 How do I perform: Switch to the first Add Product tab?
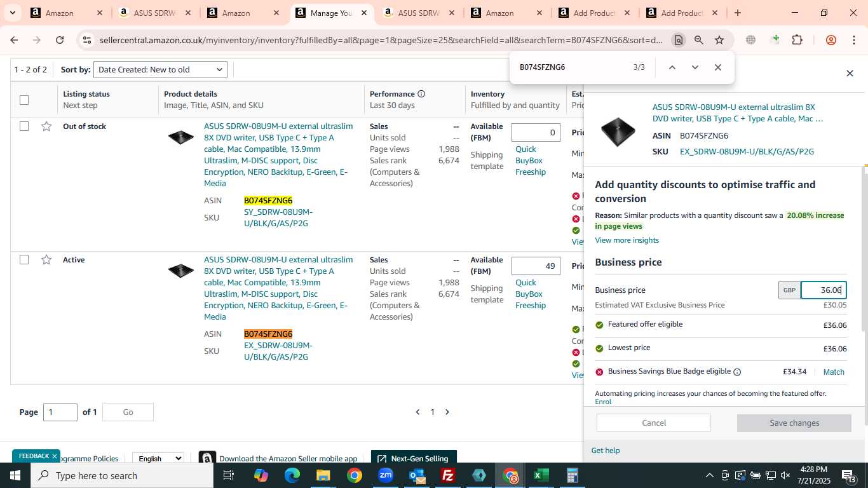point(593,13)
